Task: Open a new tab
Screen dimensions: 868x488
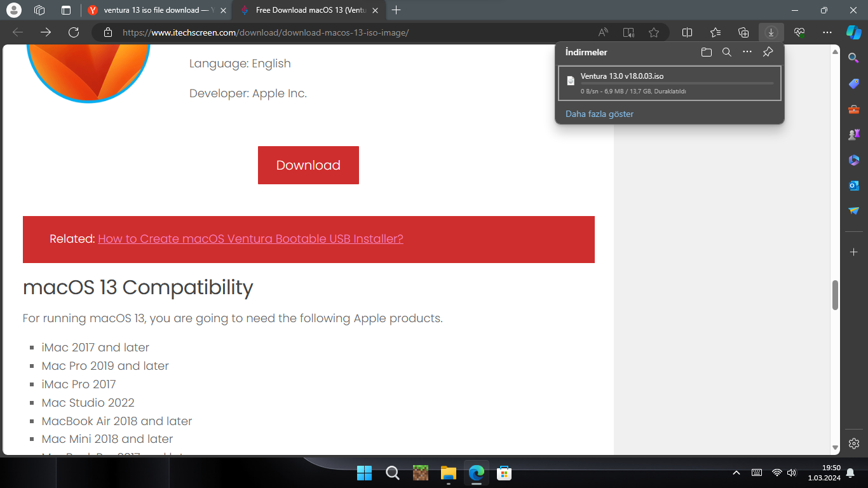Action: pyautogui.click(x=397, y=10)
